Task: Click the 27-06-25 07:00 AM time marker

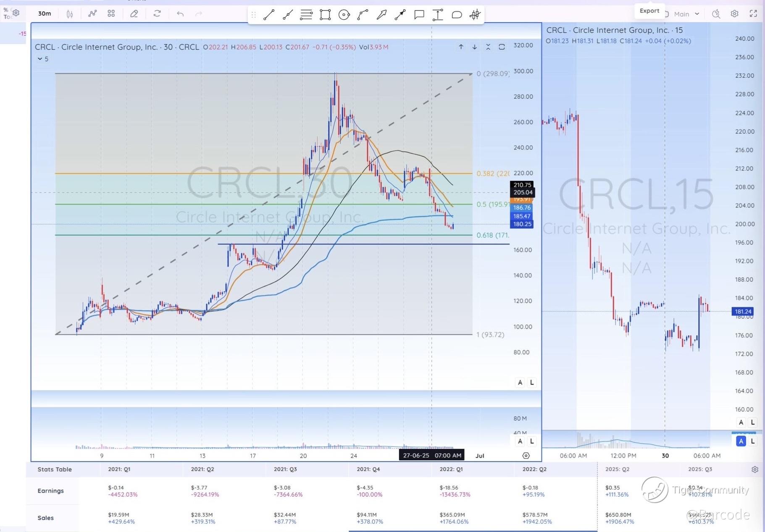Action: 432,456
